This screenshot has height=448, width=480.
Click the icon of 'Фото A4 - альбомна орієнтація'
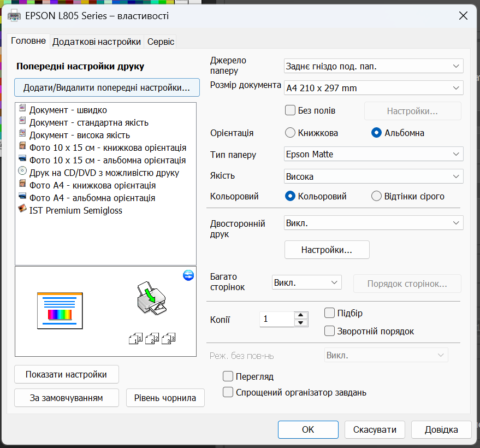(x=22, y=196)
